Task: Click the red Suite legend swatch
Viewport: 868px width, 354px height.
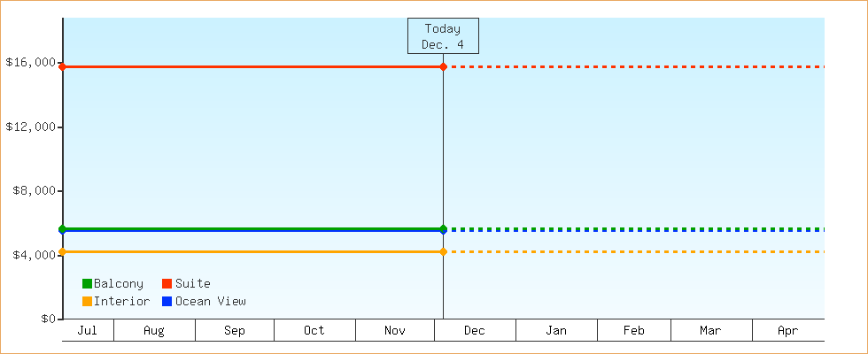Action: [167, 284]
